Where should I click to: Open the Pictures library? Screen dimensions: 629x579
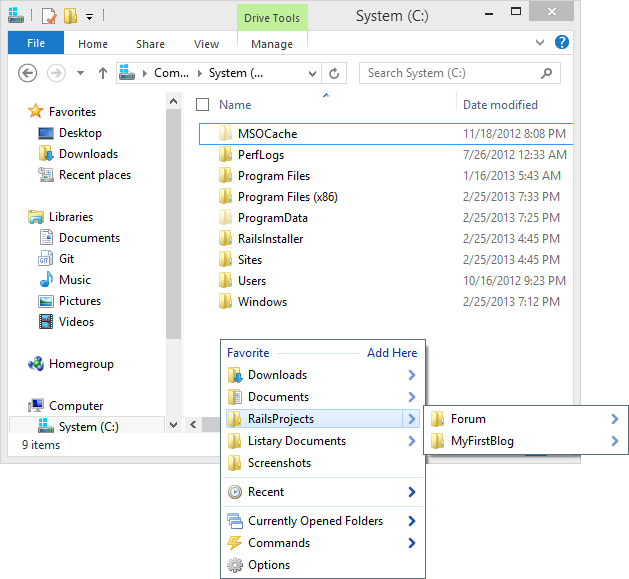69,301
